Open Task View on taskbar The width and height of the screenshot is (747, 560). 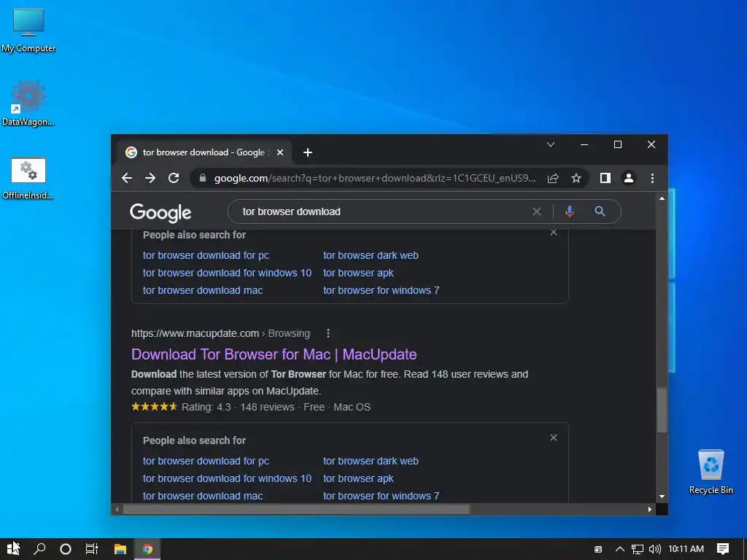click(92, 549)
